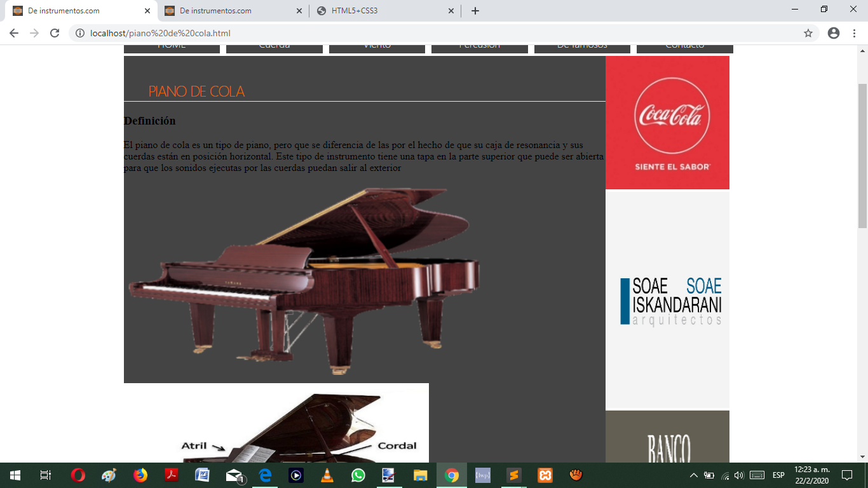This screenshot has width=868, height=488.
Task: Click the grand piano photo
Action: [x=304, y=281]
